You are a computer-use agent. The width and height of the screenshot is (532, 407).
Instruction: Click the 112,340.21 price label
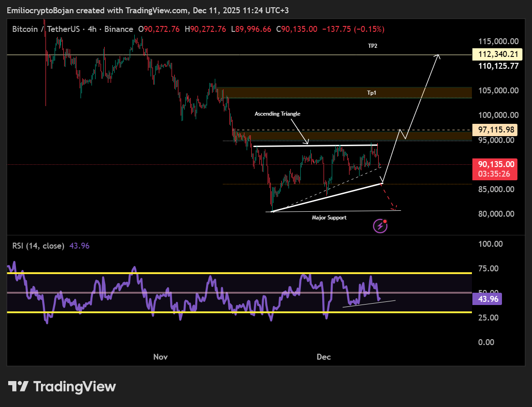[x=496, y=55]
